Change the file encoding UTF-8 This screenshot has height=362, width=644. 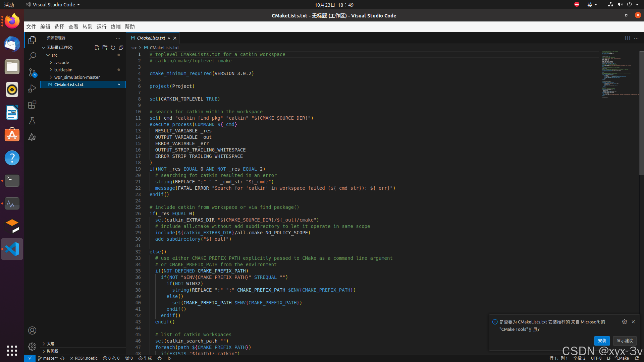596,358
